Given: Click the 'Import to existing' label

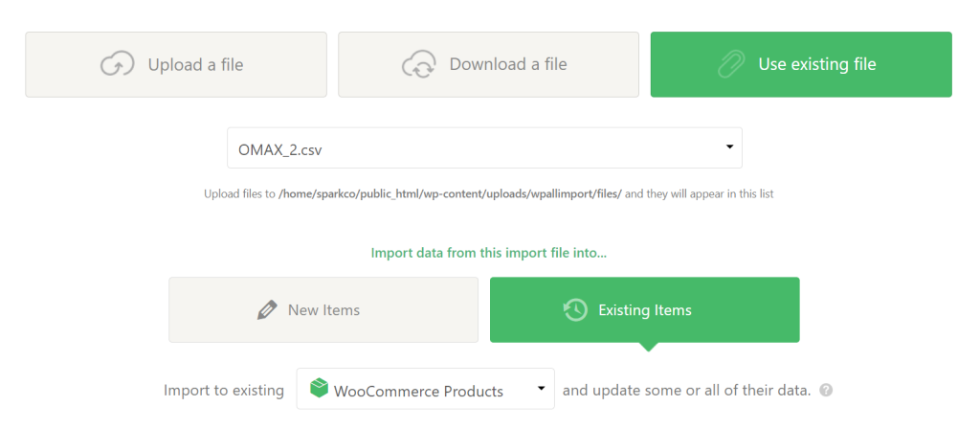Looking at the screenshot, I should (224, 391).
